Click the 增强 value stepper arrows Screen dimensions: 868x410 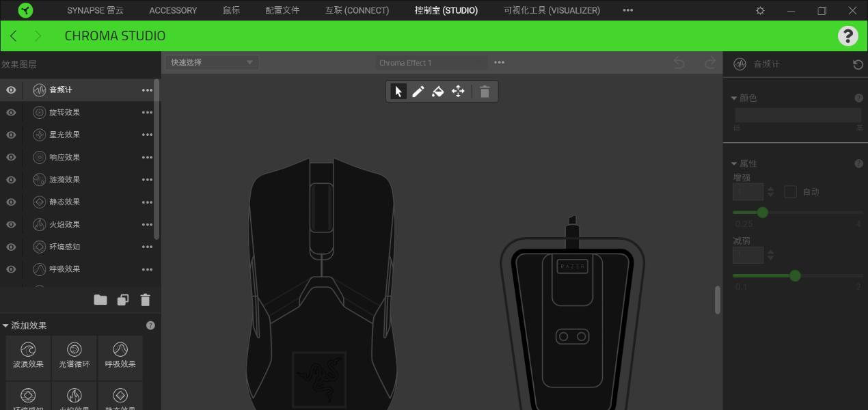coord(771,192)
